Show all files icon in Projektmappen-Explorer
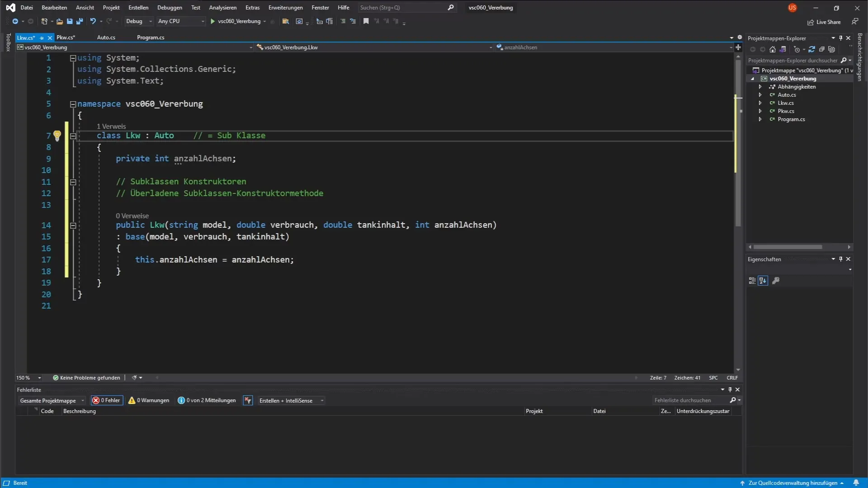This screenshot has width=868, height=488. (832, 50)
